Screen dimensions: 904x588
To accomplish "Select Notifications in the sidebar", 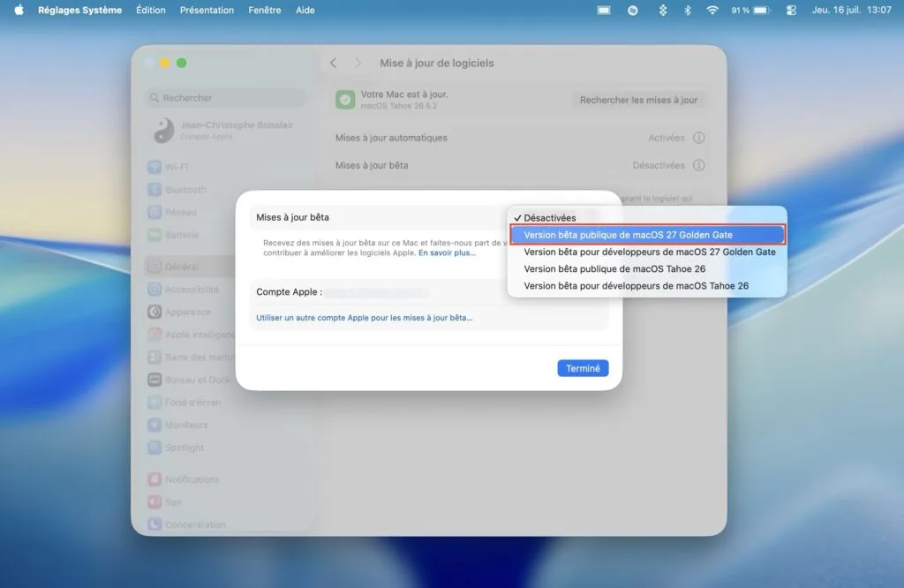I will (x=225, y=479).
